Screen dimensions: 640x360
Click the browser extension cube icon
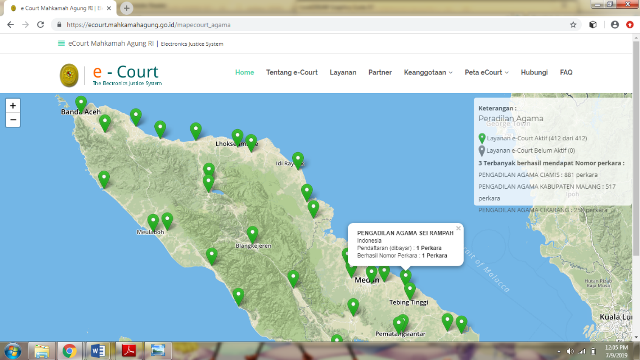point(593,25)
